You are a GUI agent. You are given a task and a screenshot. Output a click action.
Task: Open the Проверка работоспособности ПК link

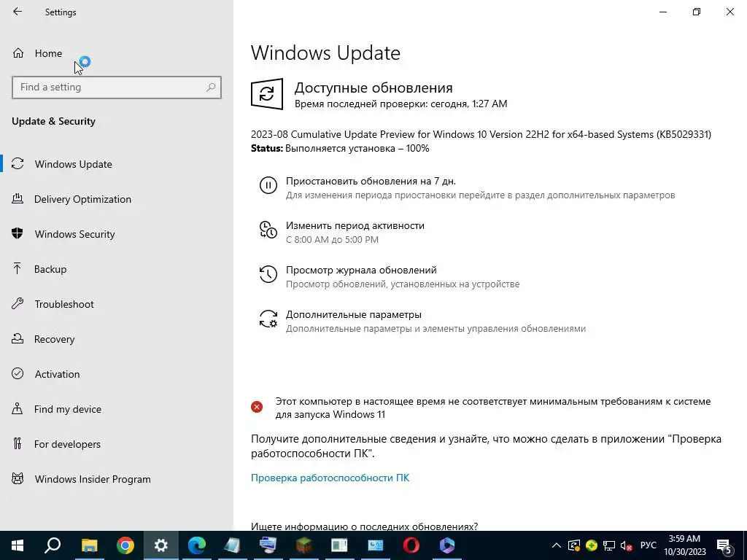coord(330,478)
